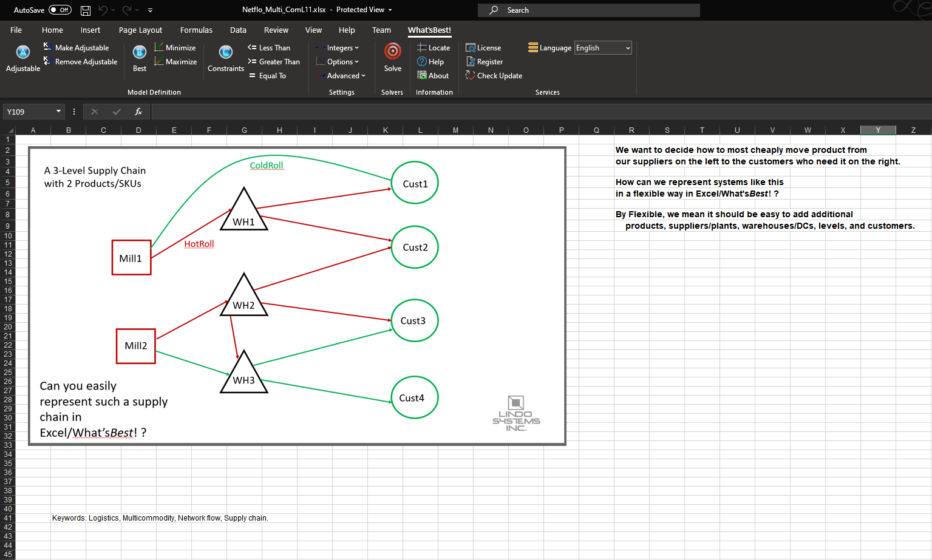The height and width of the screenshot is (560, 932).
Task: Open the Constraints tool
Action: click(226, 58)
